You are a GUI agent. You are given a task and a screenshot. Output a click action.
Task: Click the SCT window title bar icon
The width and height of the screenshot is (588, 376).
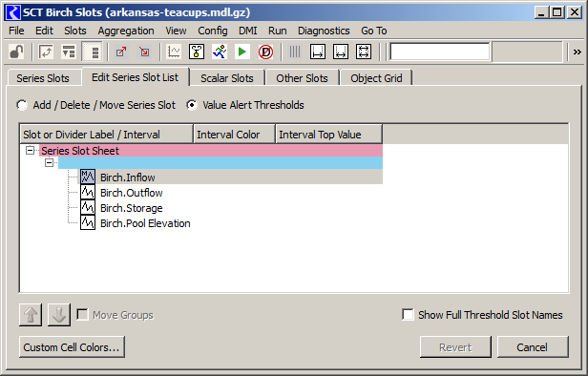13,12
